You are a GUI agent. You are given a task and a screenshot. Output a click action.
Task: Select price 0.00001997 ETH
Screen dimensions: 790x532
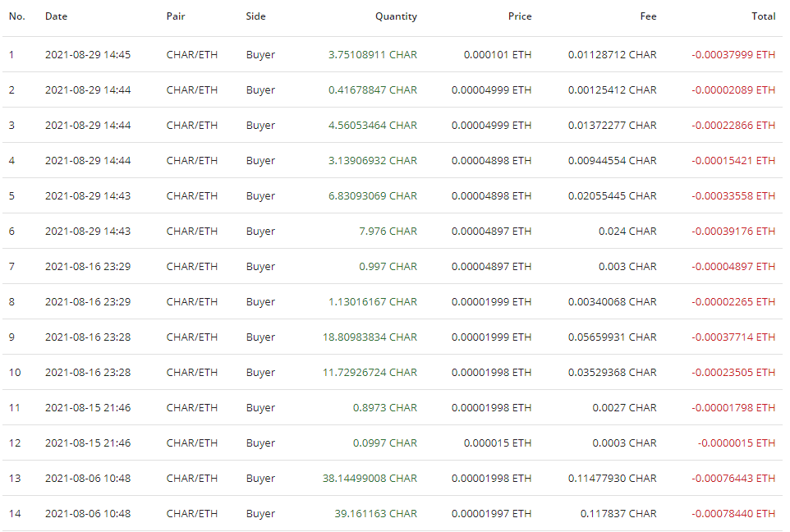click(492, 513)
